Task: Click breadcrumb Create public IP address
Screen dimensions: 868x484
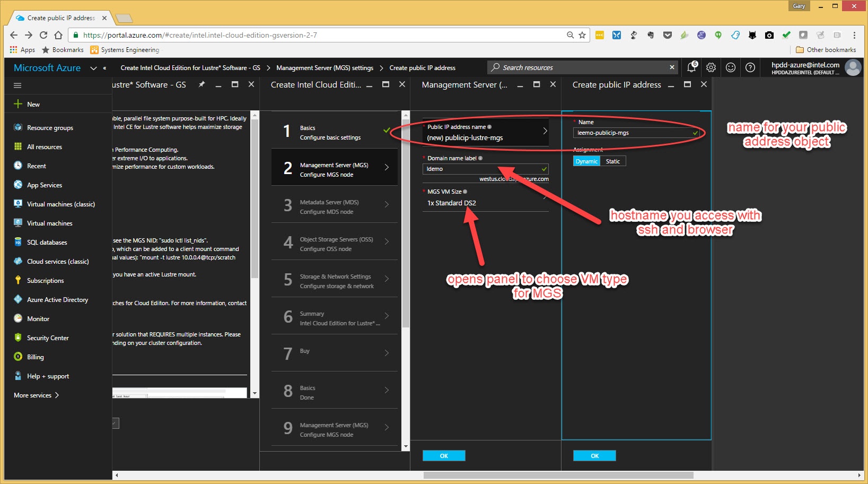Action: 422,68
